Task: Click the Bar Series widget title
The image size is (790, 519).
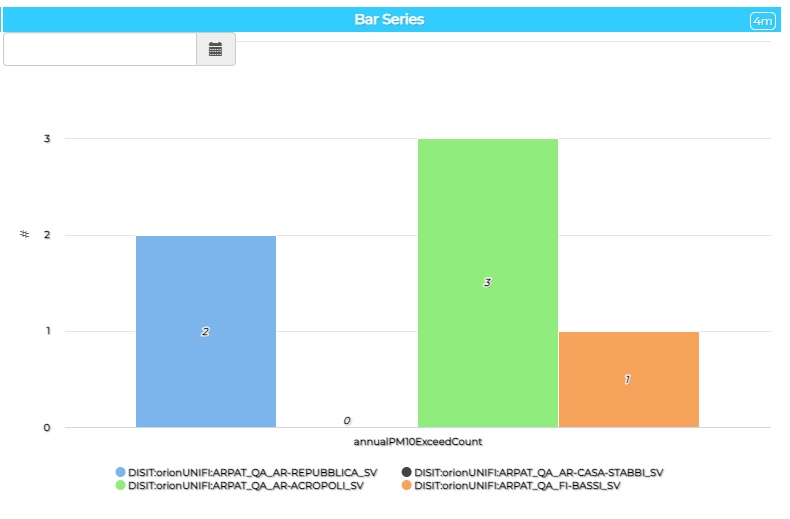Action: pyautogui.click(x=389, y=20)
